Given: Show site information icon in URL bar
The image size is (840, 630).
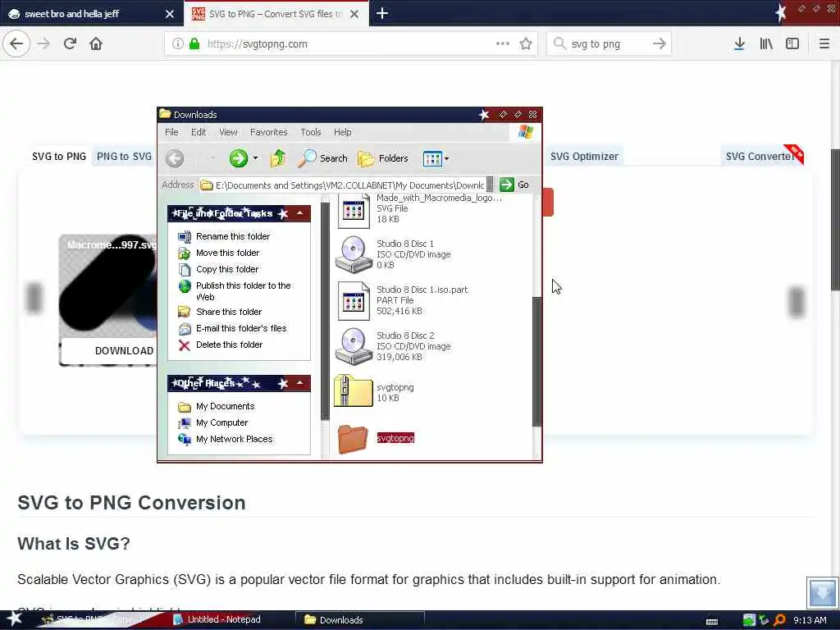Looking at the screenshot, I should 177,43.
